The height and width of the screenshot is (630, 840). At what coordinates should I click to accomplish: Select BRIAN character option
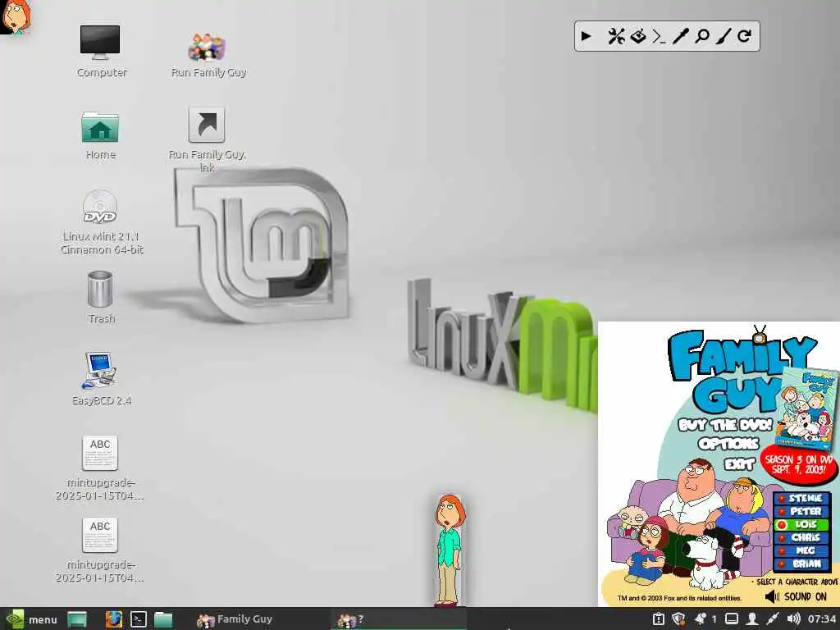coord(802,564)
